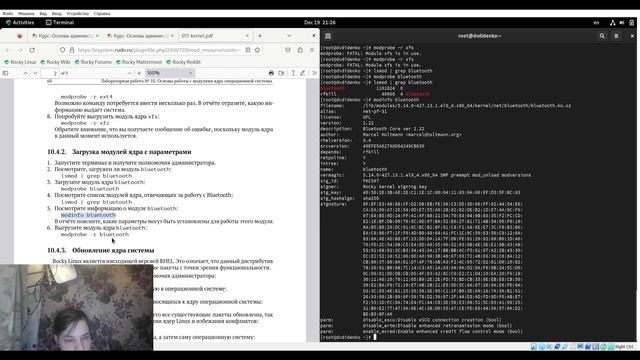640x360 pixels.
Task: Switch to the second 'Курс: Основы админис' tab
Action: pyautogui.click(x=140, y=36)
